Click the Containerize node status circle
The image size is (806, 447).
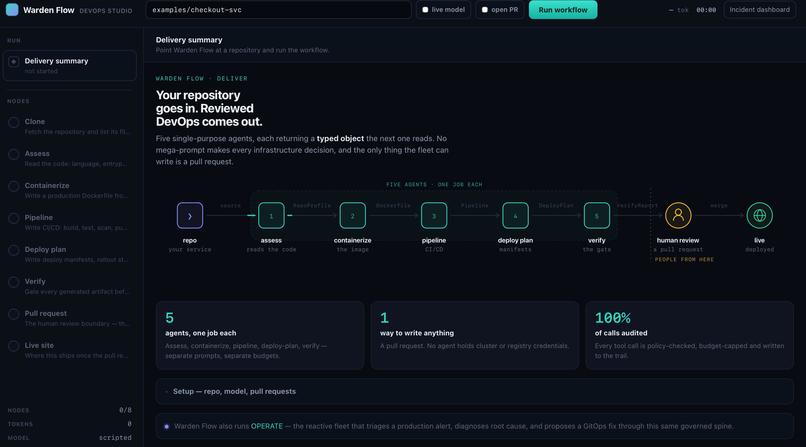point(14,186)
